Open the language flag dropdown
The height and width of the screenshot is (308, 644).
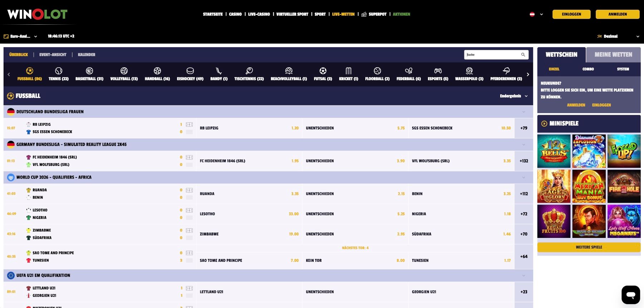click(536, 14)
